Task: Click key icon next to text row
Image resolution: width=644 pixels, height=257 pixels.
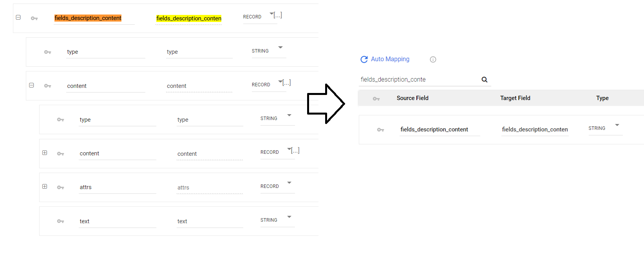Action: [60, 221]
